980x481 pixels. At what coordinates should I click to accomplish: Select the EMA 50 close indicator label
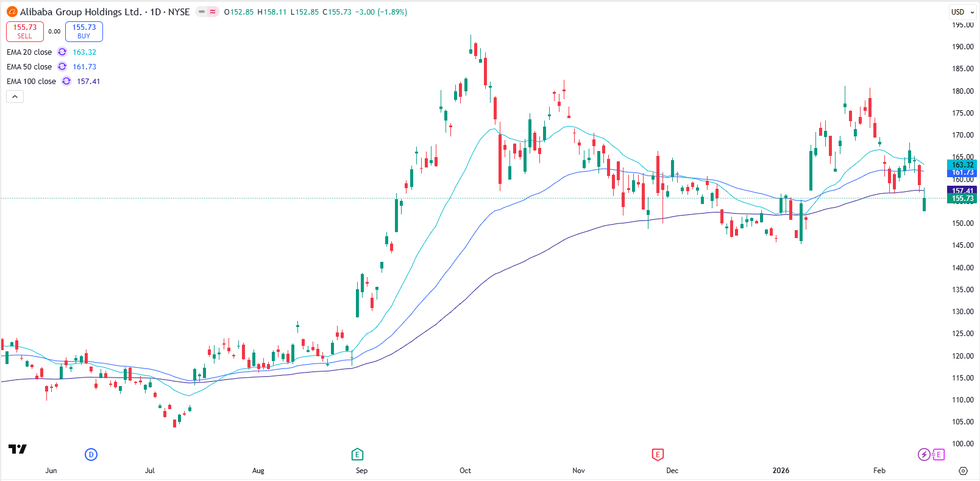[29, 67]
